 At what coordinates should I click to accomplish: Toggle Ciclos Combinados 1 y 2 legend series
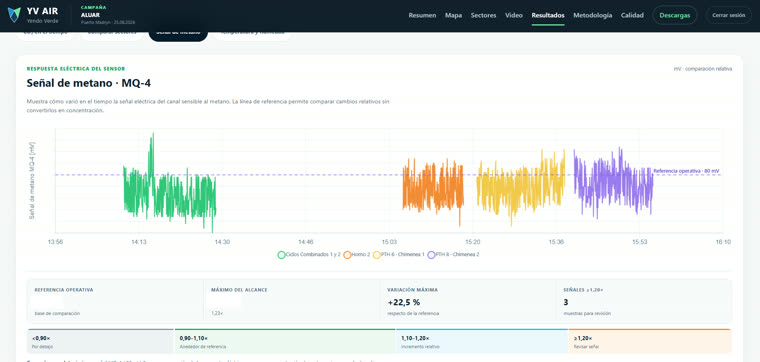tap(309, 254)
